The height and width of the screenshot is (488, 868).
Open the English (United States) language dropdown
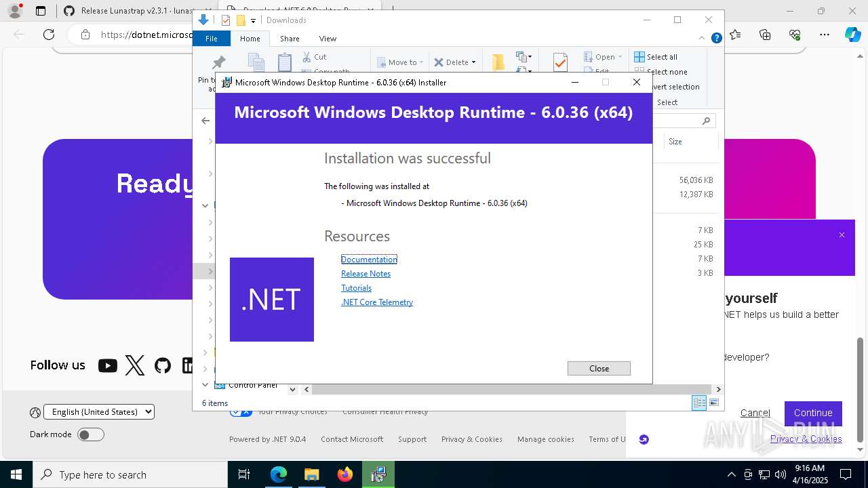(x=99, y=411)
